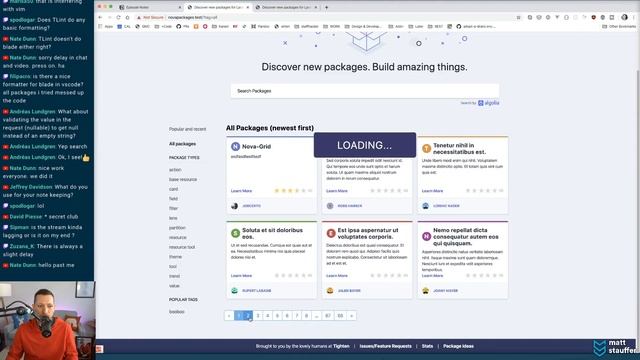Focus the Search Packages field

click(x=364, y=91)
